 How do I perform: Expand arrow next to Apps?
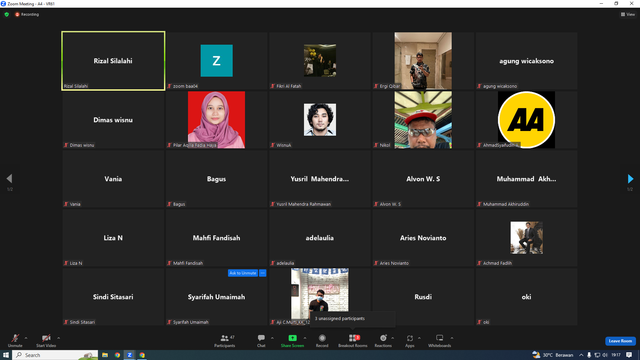pyautogui.click(x=419, y=338)
